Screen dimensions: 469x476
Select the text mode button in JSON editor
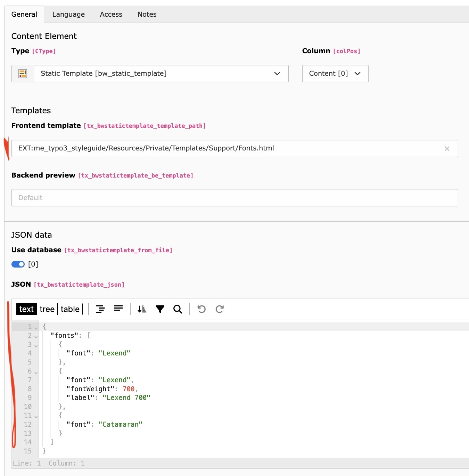tap(26, 309)
